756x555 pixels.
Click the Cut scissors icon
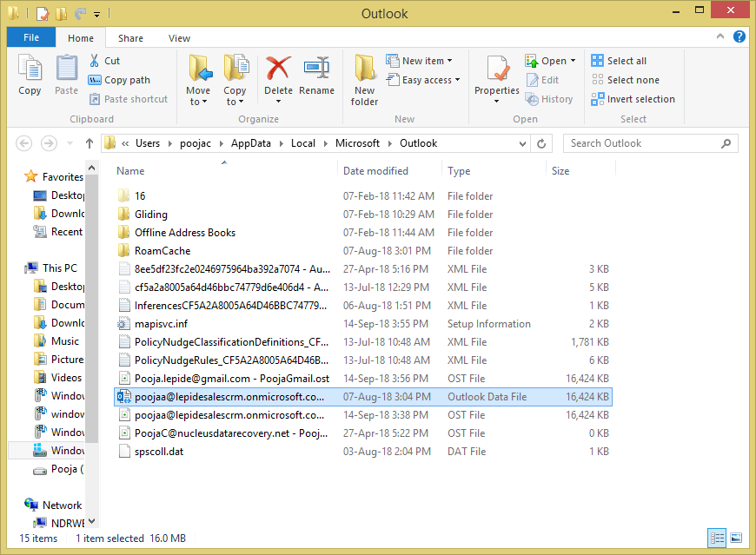pos(94,61)
